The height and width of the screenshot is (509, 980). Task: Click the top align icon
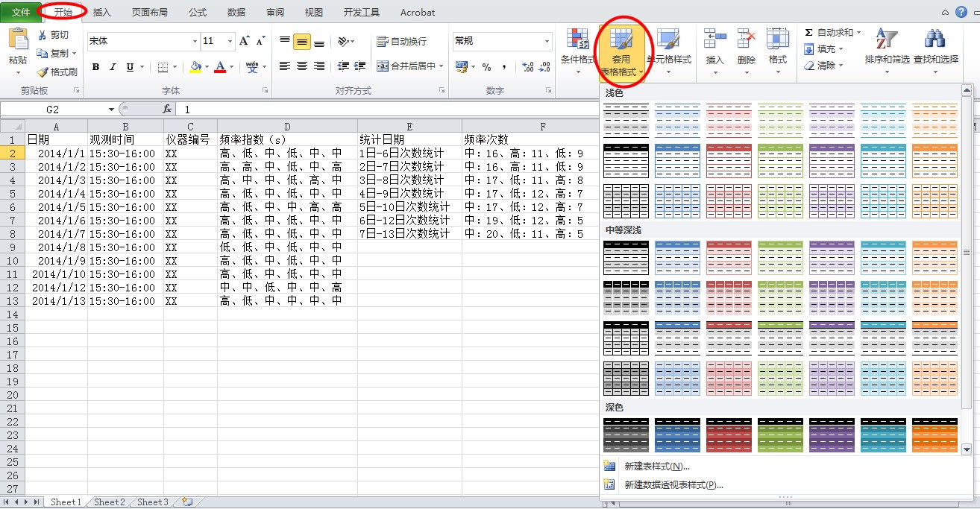coord(285,42)
